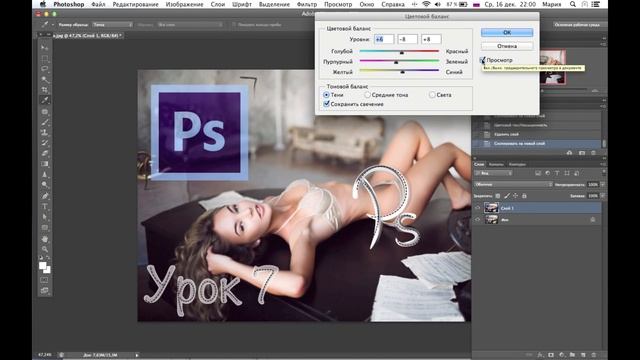Hide Фон layer via eye icon

click(x=478, y=220)
